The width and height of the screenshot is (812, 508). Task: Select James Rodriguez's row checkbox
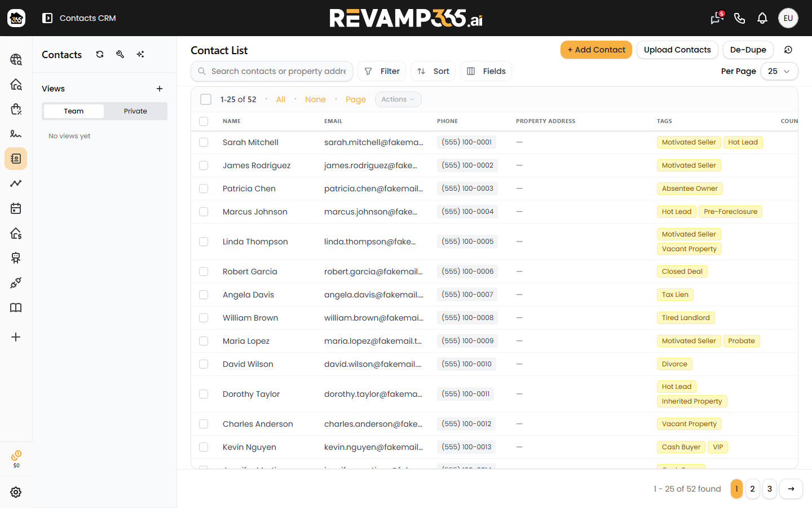tap(204, 165)
